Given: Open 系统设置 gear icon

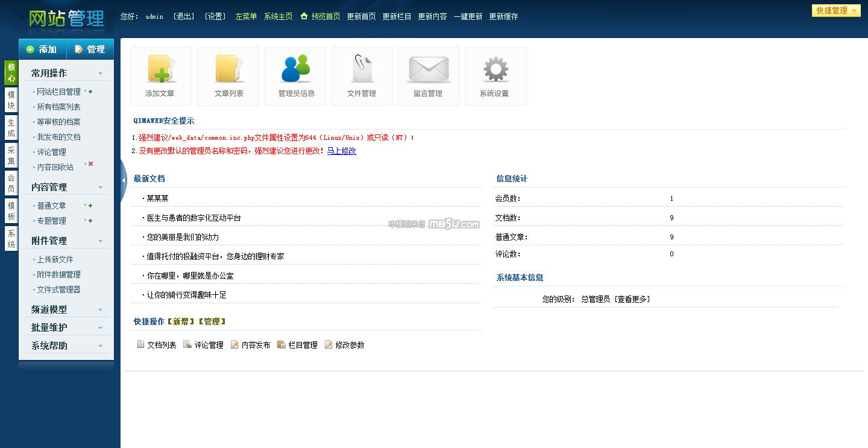Looking at the screenshot, I should click(x=495, y=76).
